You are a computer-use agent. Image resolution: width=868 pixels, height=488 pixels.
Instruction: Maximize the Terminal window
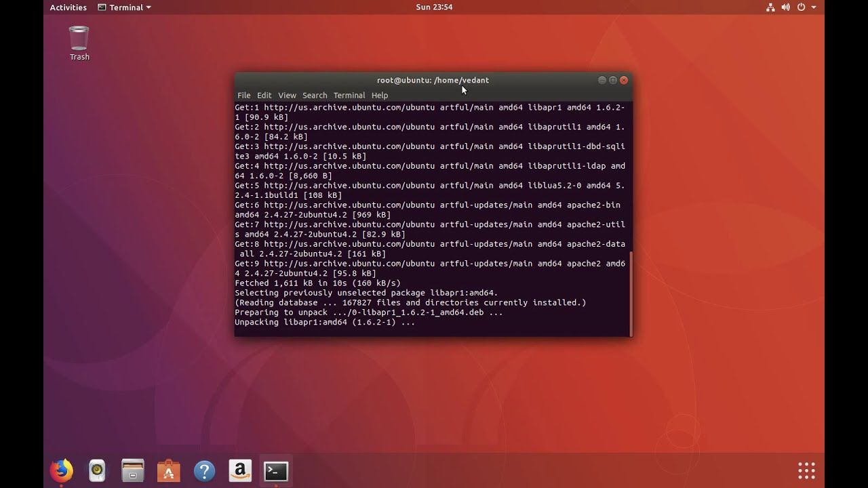pyautogui.click(x=613, y=80)
